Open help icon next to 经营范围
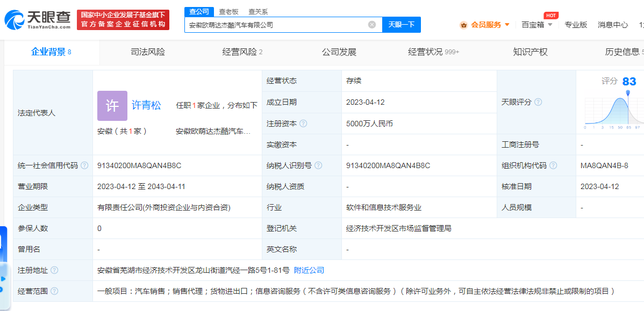The width and height of the screenshot is (644, 311). point(54,291)
